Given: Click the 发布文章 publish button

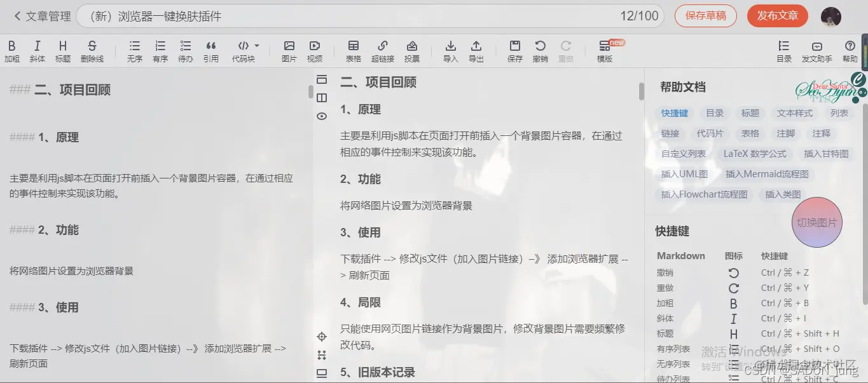Looking at the screenshot, I should pos(777,16).
